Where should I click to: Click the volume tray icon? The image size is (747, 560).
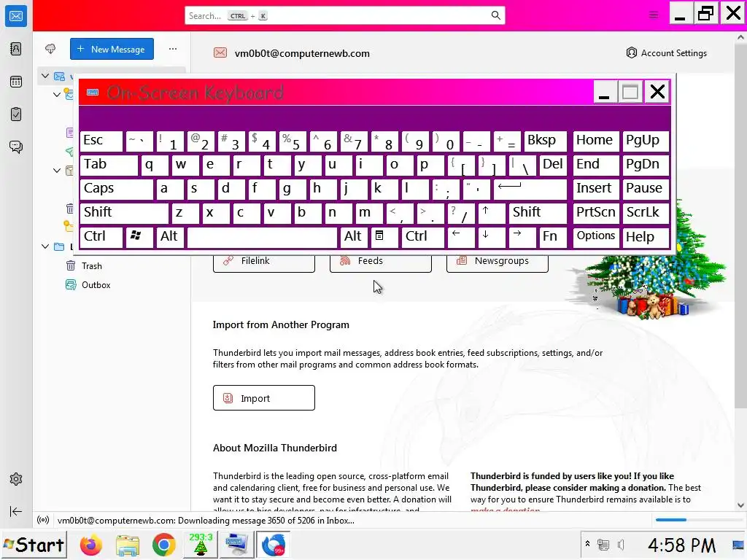click(621, 544)
